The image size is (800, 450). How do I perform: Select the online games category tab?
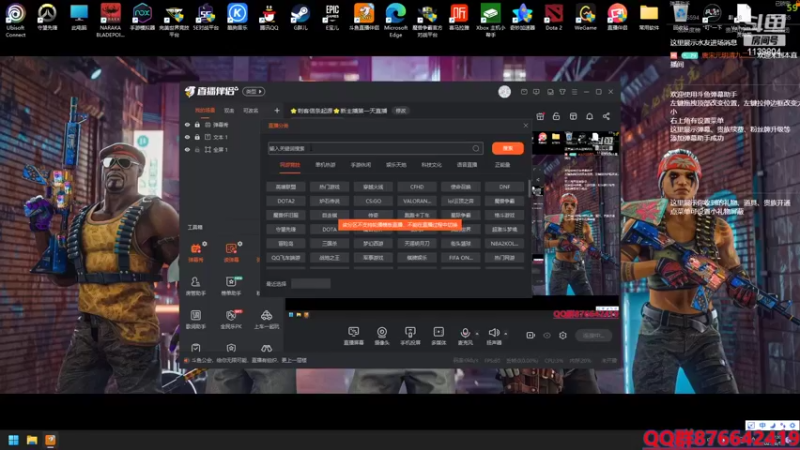tap(290, 165)
